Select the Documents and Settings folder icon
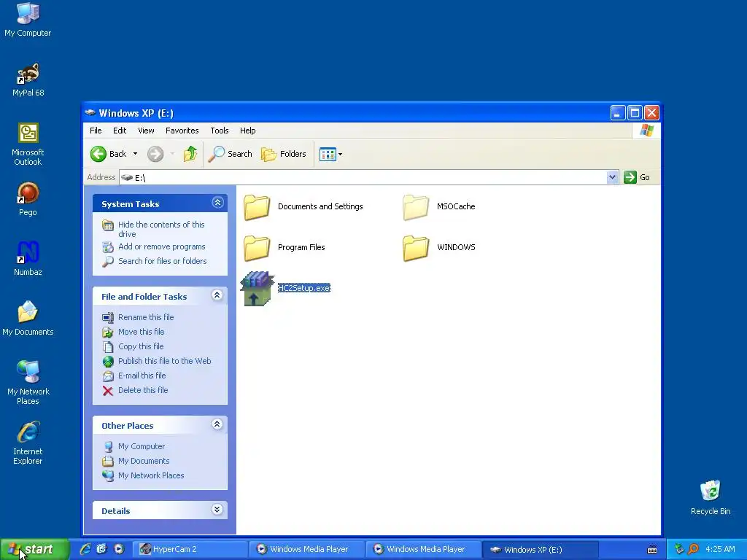Image resolution: width=747 pixels, height=560 pixels. point(257,207)
